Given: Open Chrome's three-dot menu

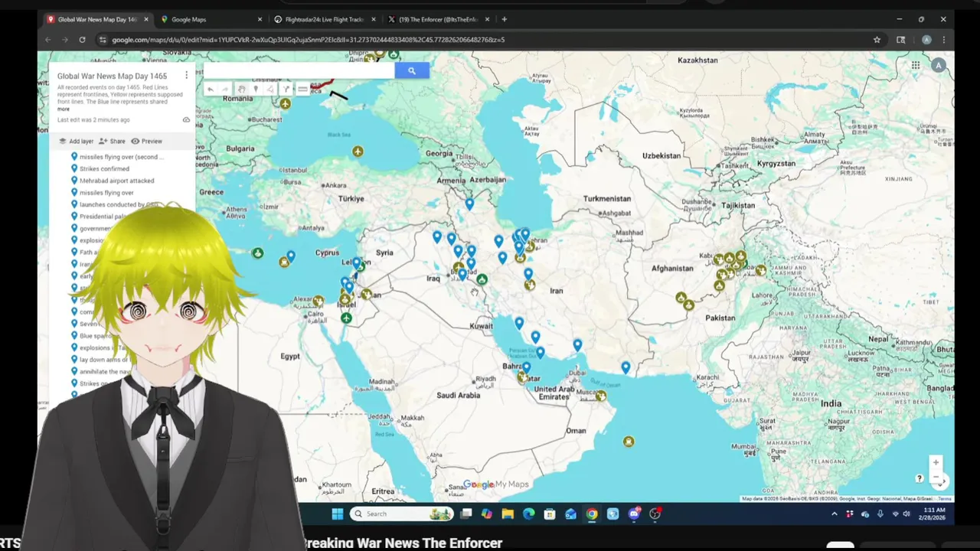Looking at the screenshot, I should tap(943, 40).
